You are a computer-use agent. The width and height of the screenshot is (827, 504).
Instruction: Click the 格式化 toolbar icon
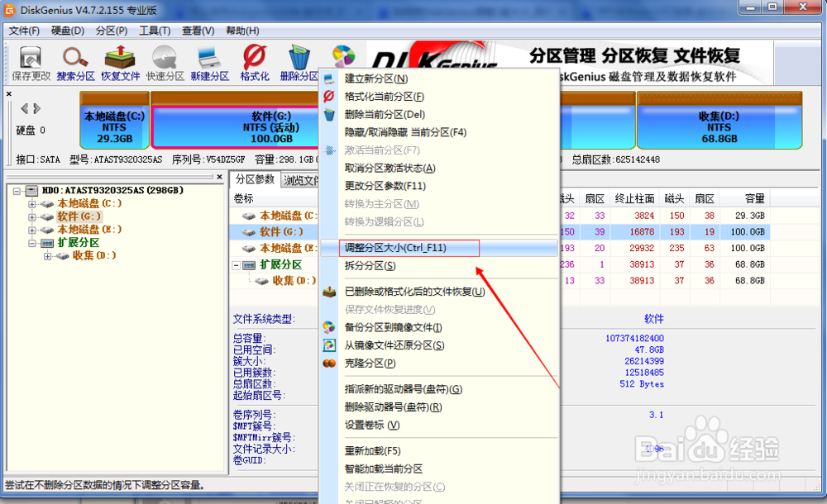tap(255, 64)
